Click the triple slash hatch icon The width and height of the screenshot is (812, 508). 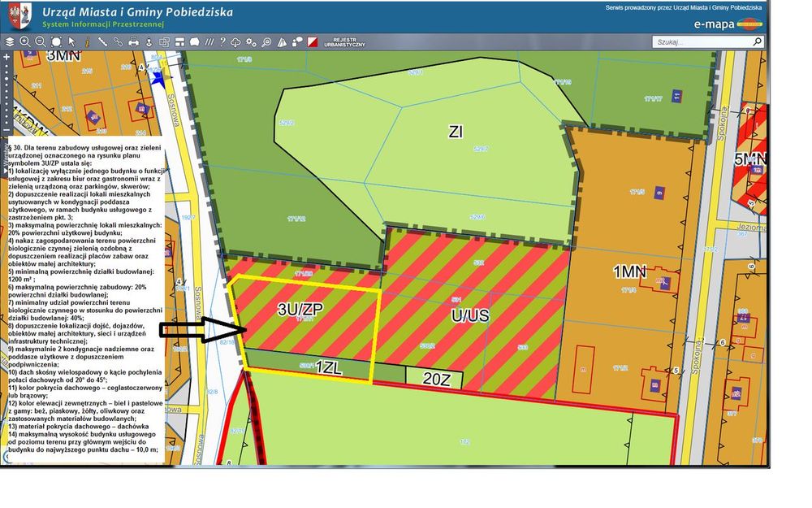[x=209, y=42]
